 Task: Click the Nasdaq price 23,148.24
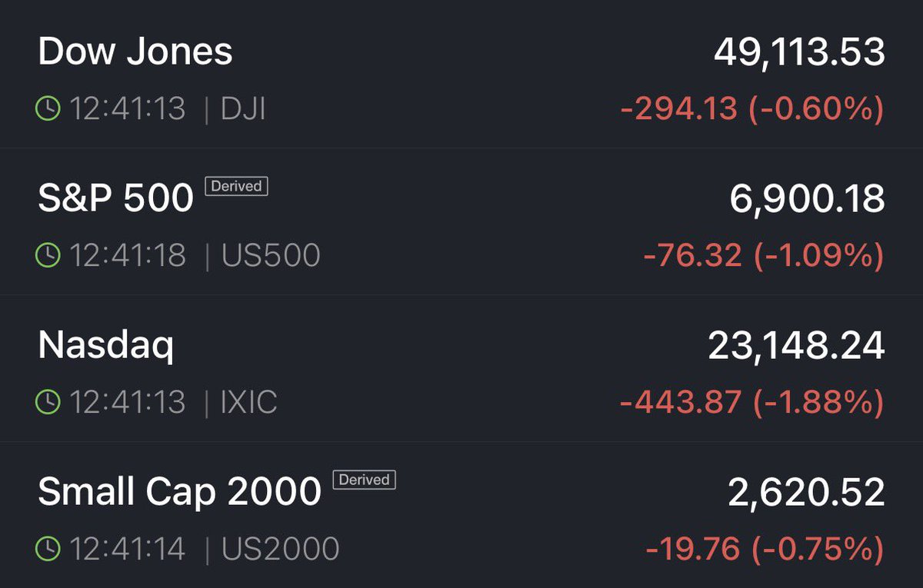796,346
